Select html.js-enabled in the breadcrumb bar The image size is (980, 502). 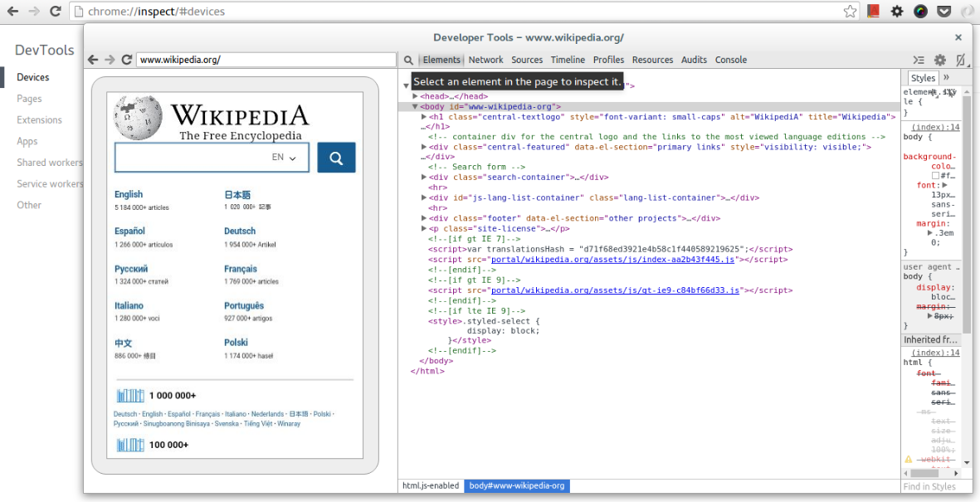431,485
